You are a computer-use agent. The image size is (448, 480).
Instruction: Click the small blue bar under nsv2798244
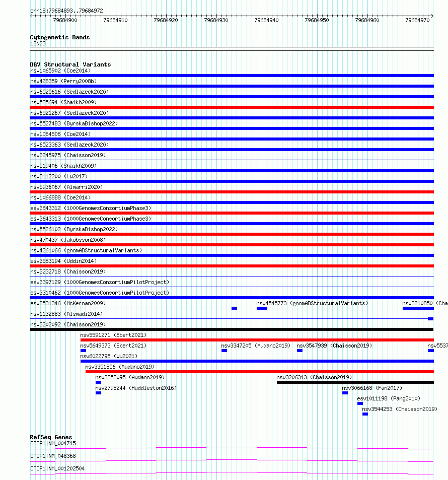[98, 393]
